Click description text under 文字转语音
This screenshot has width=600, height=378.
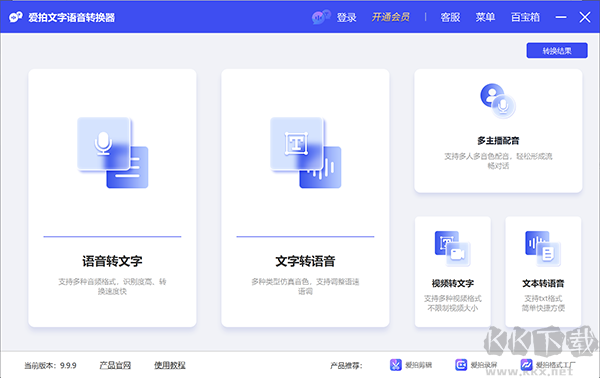[305, 286]
